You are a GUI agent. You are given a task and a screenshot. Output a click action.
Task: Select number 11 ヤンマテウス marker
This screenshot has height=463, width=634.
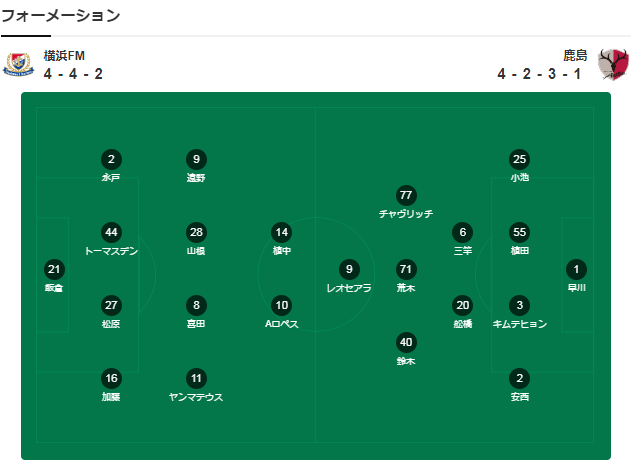197,378
